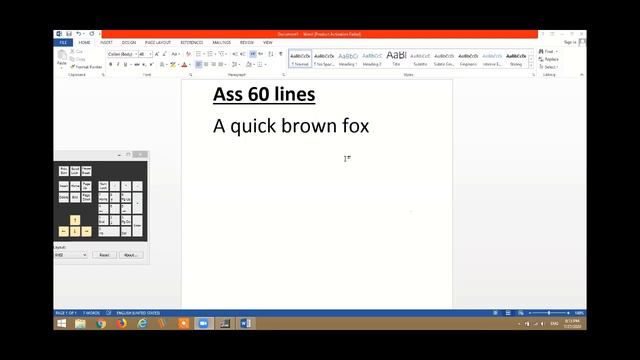This screenshot has height=360, width=640.
Task: Open the font size dropdown
Action: tap(151, 54)
